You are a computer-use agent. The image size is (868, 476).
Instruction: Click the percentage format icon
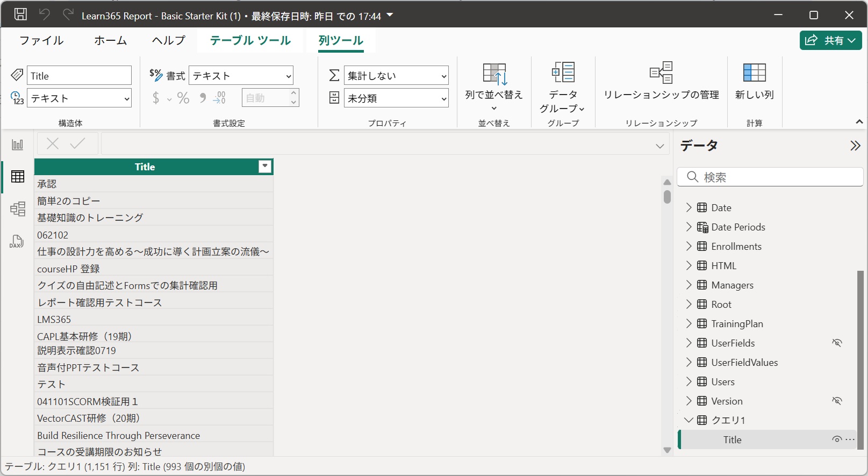click(183, 98)
